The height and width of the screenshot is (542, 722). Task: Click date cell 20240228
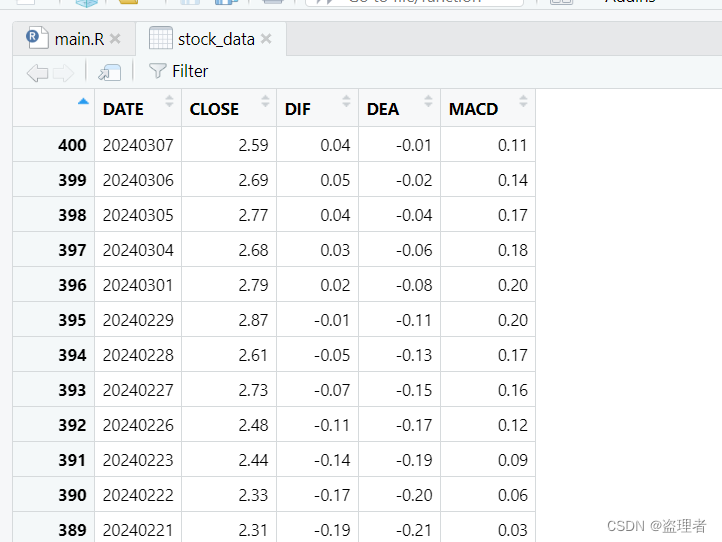click(x=138, y=355)
